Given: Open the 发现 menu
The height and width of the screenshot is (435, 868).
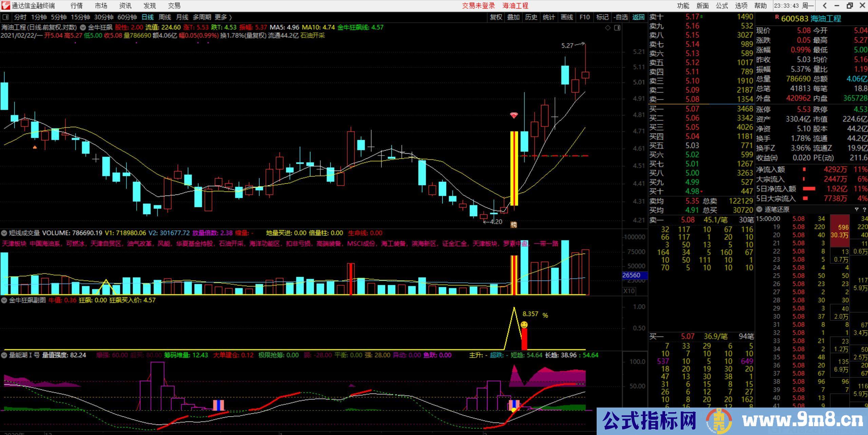Looking at the screenshot, I should click(150, 6).
